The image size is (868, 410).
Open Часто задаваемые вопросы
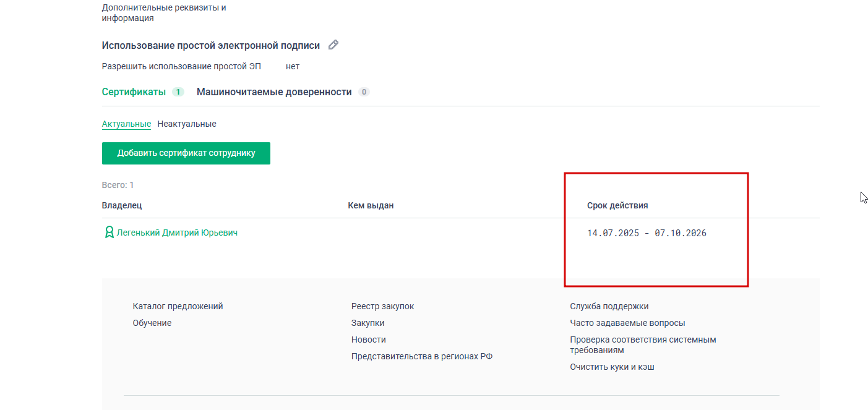[627, 323]
